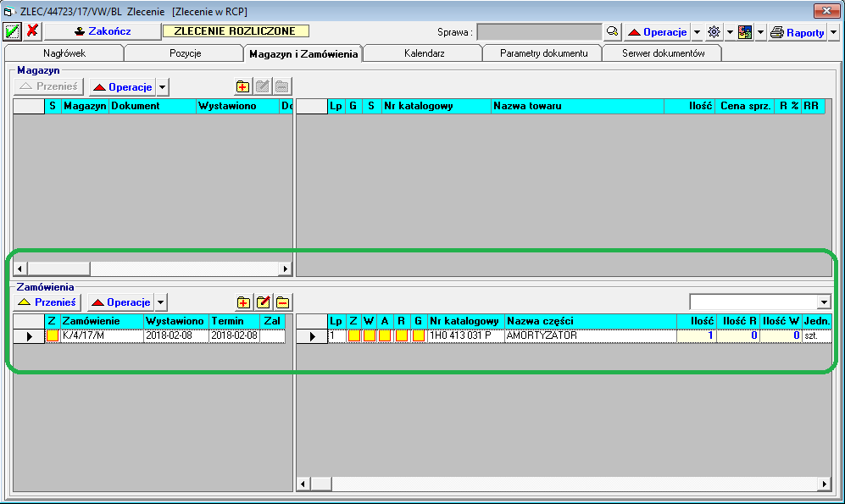The height and width of the screenshot is (504, 845).
Task: Add new document in Magazyn section
Action: point(244,86)
